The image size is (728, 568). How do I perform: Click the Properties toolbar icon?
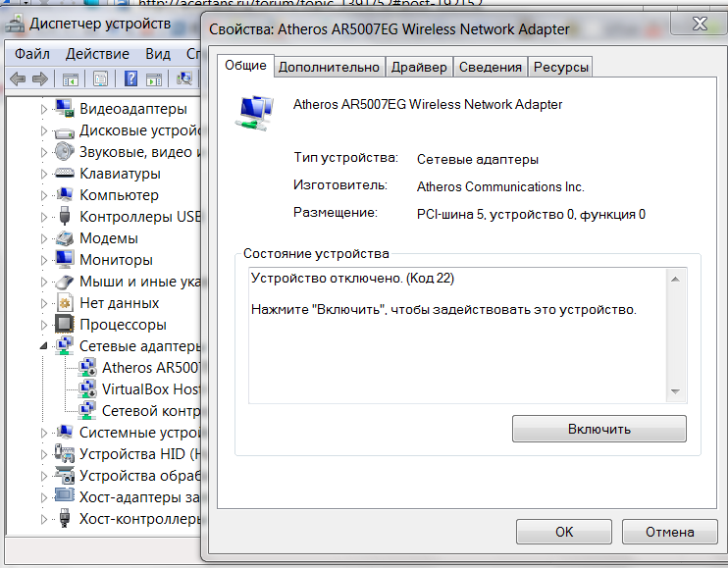pos(100,78)
